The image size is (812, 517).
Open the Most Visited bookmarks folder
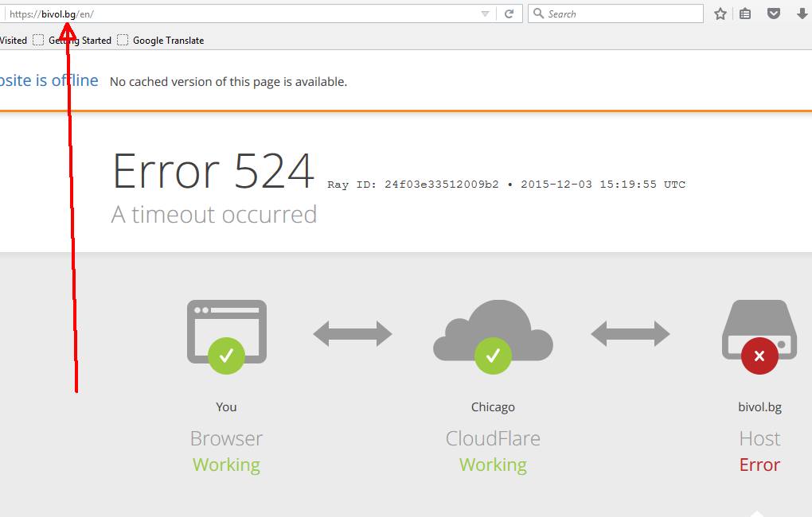click(13, 41)
